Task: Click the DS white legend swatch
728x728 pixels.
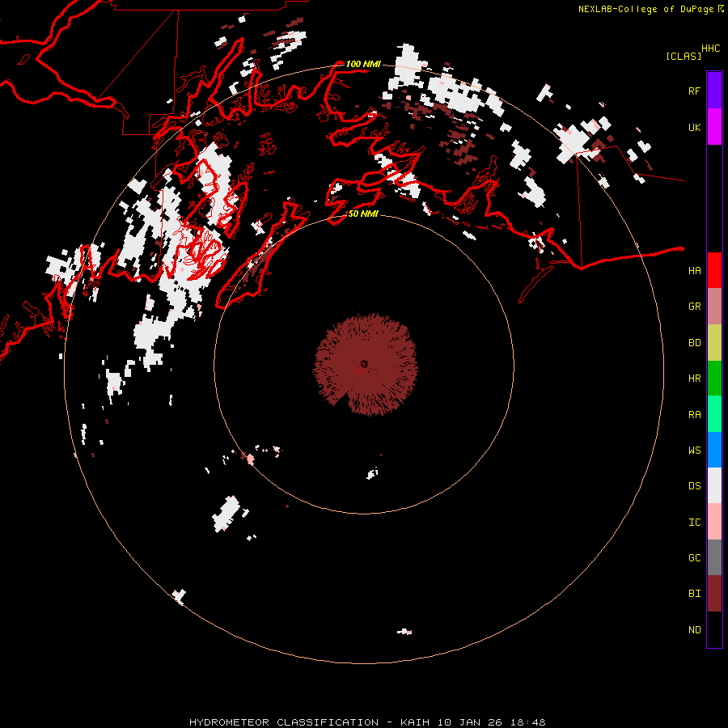Action: [714, 485]
